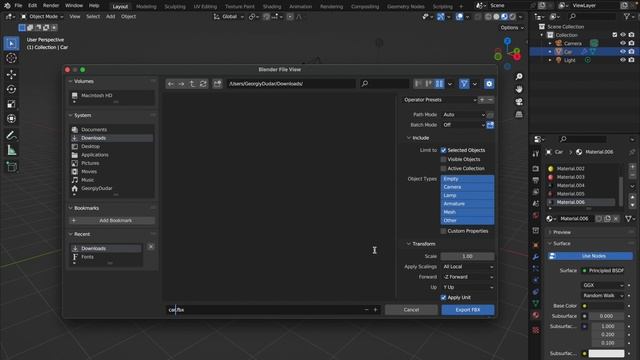Open the File menu
Viewport: 640px width, 360px height.
tap(18, 6)
